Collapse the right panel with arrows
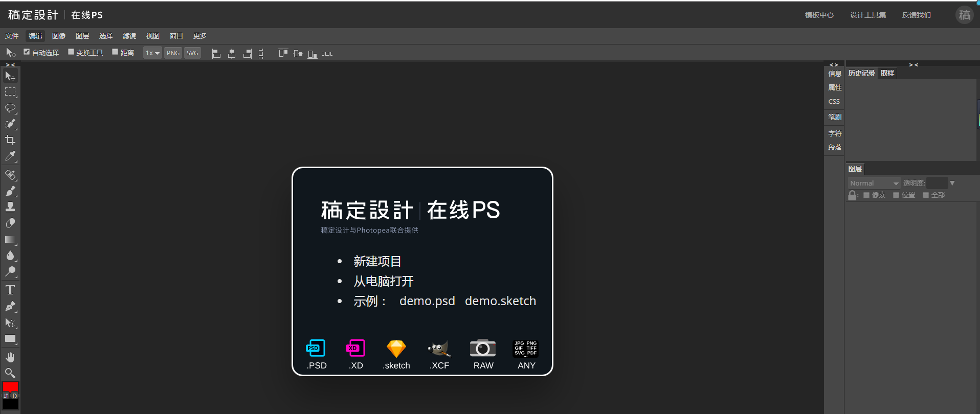Screen dimensions: 980x414 click(914, 65)
